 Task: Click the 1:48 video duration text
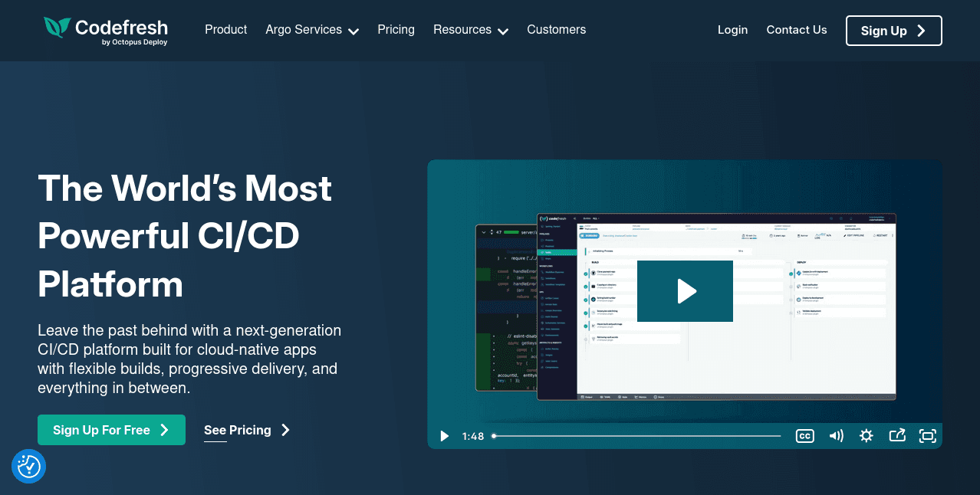click(x=473, y=436)
